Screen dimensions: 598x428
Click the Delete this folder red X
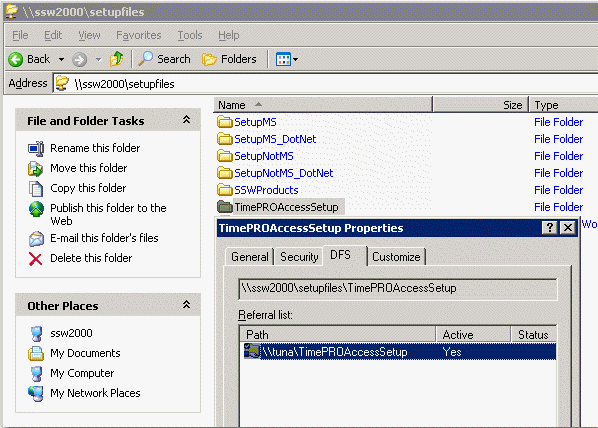(x=35, y=259)
